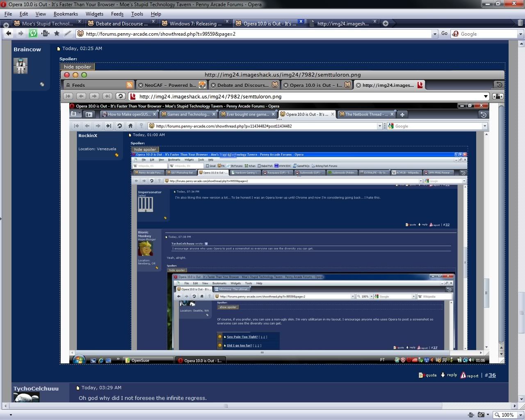Image resolution: width=525 pixels, height=420 pixels.
Task: Reload the page with green refresh icon
Action: click(33, 34)
